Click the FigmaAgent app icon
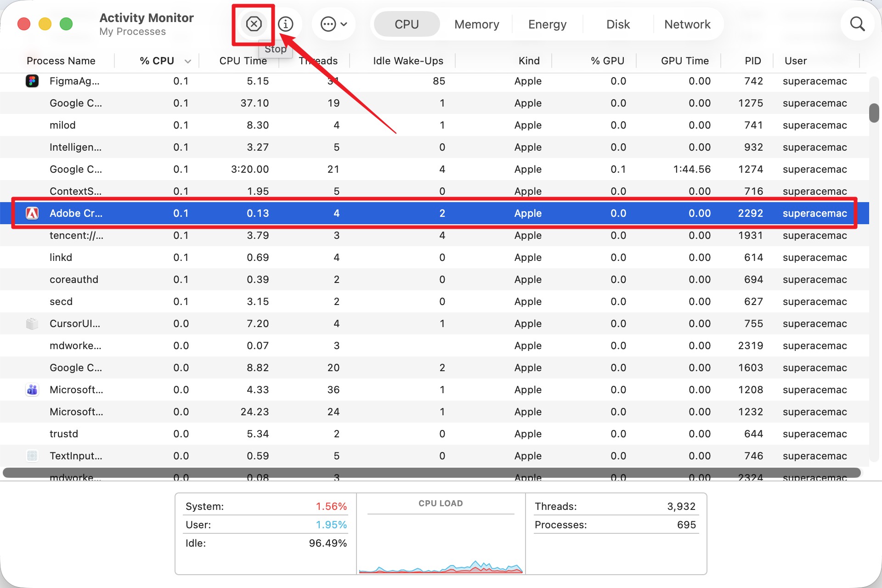 pos(32,81)
